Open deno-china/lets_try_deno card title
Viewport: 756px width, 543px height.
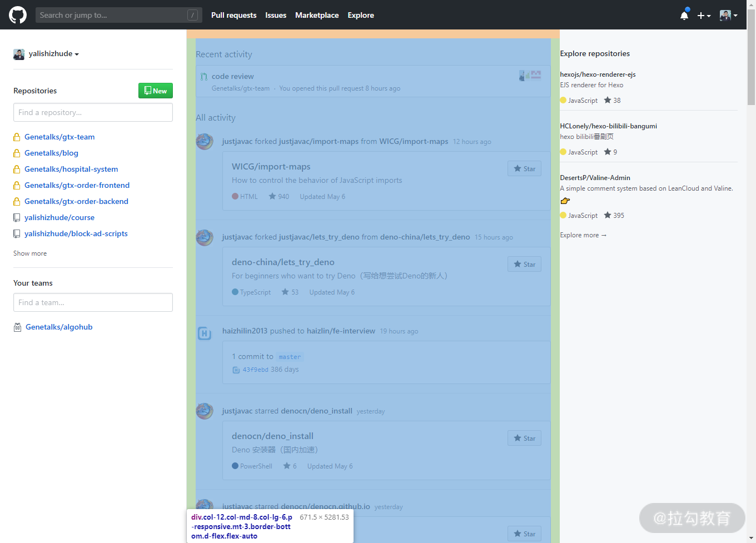(x=283, y=262)
